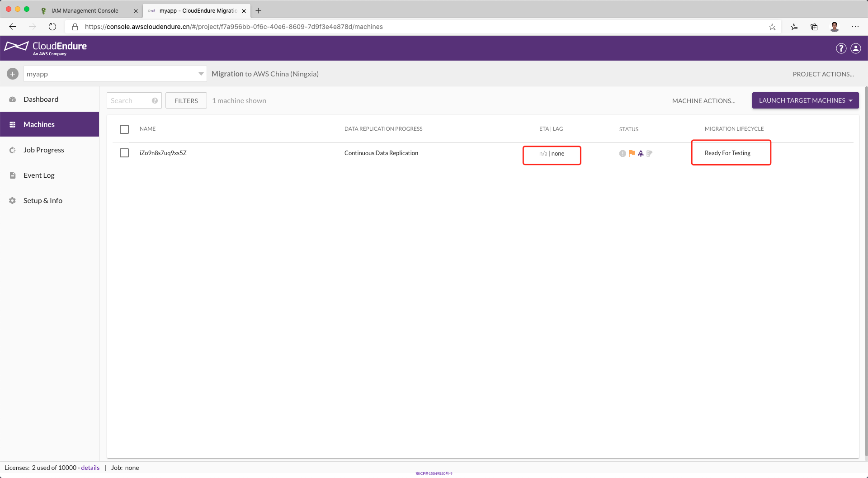Open the Machine Actions menu
The height and width of the screenshot is (478, 868).
coord(703,101)
